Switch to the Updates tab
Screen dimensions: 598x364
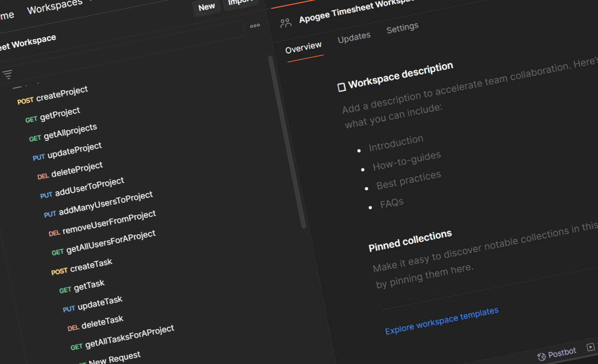(x=354, y=36)
